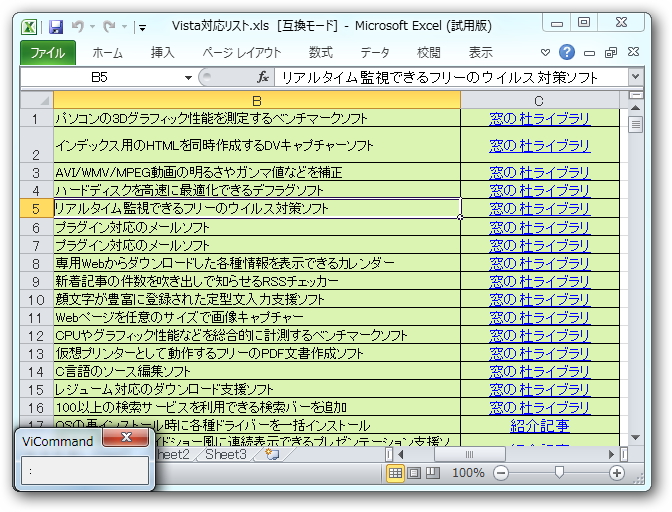
Task: Click the zoom in plus button
Action: 617,473
